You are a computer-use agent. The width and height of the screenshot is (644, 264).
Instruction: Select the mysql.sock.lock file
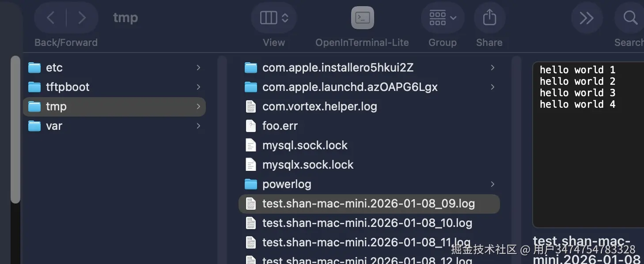click(x=305, y=145)
